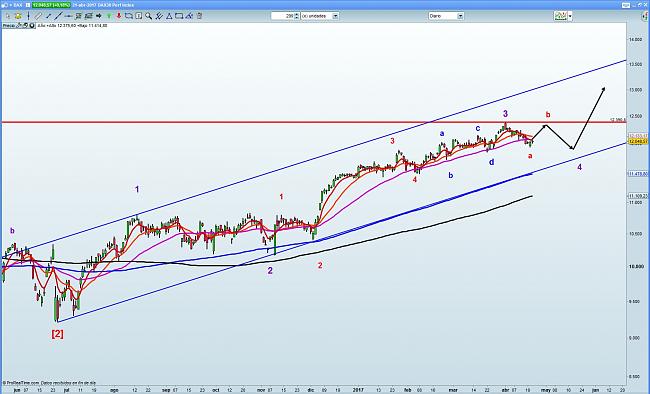Adjust the units count stepper arrows
The width and height of the screenshot is (650, 394).
(x=297, y=16)
